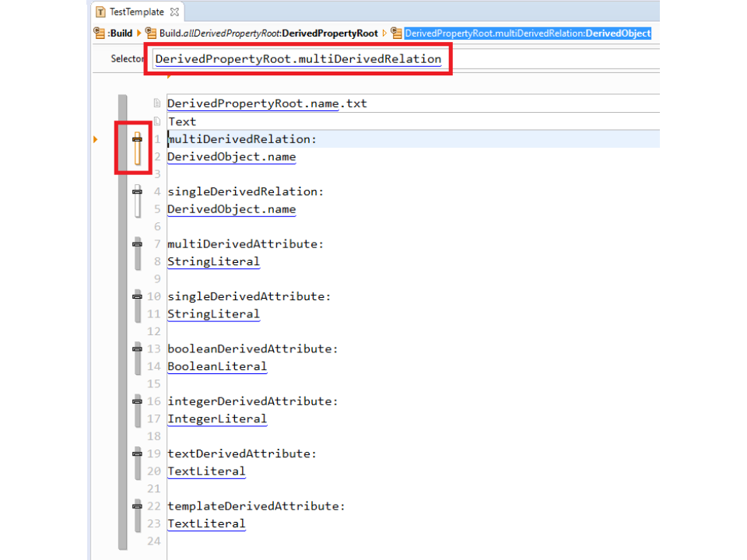The height and width of the screenshot is (560, 747).
Task: Collapse the multiDerivedAttribute block handle
Action: click(x=138, y=244)
